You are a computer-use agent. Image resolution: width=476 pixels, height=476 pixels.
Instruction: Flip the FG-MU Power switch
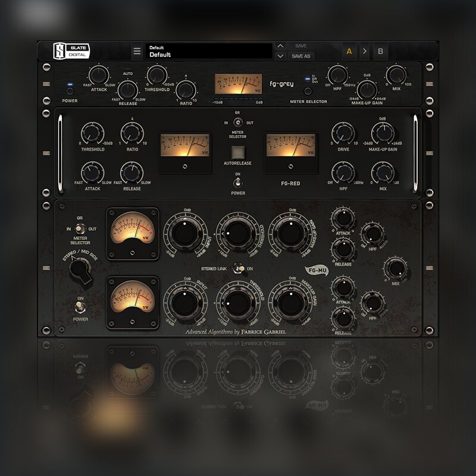tap(80, 308)
